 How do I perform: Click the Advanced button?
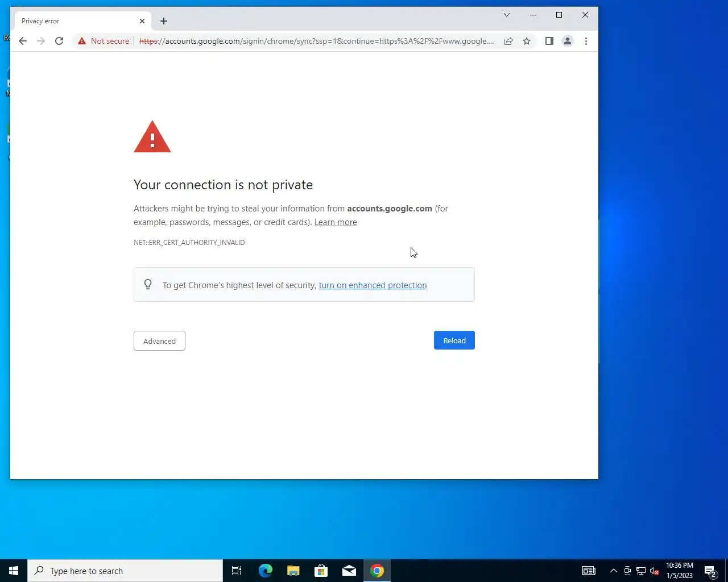pyautogui.click(x=159, y=341)
